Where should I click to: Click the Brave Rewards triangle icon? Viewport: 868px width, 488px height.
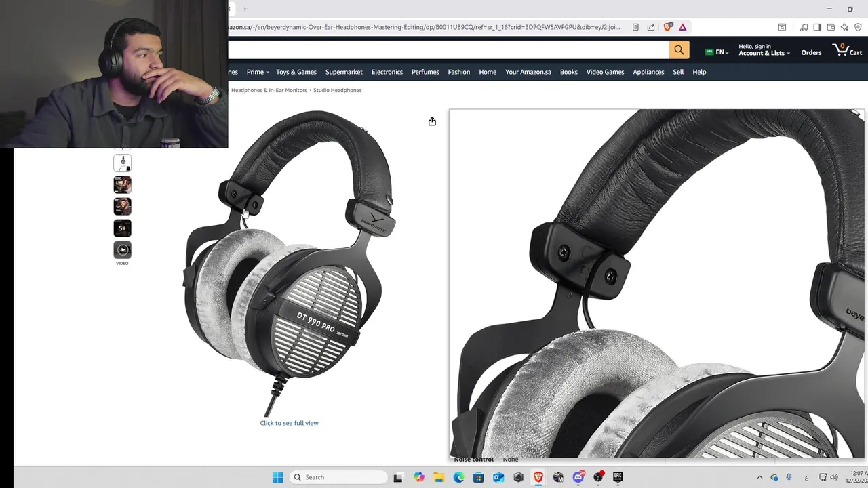pyautogui.click(x=683, y=27)
